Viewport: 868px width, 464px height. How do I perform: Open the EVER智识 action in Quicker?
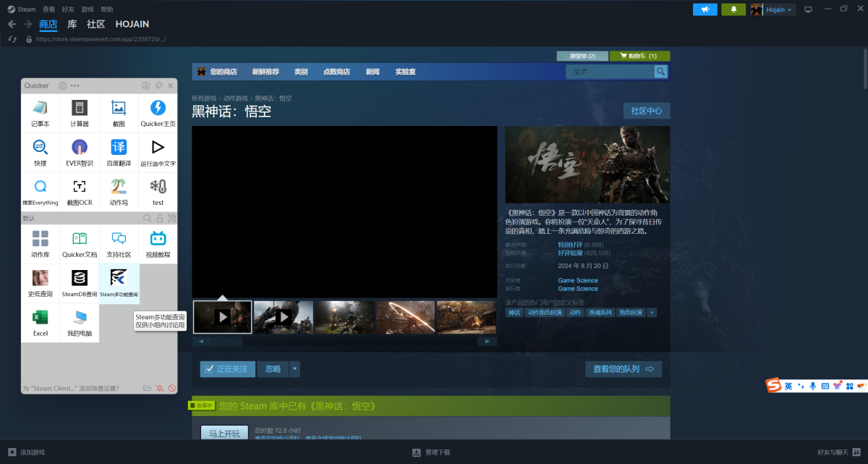[x=80, y=153]
